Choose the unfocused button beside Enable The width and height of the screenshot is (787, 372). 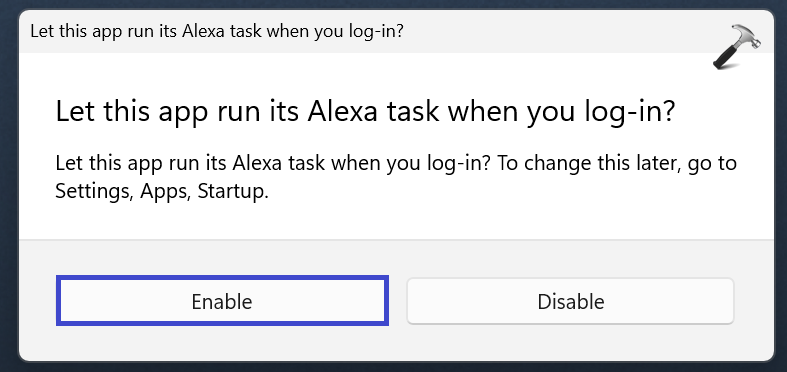(570, 301)
